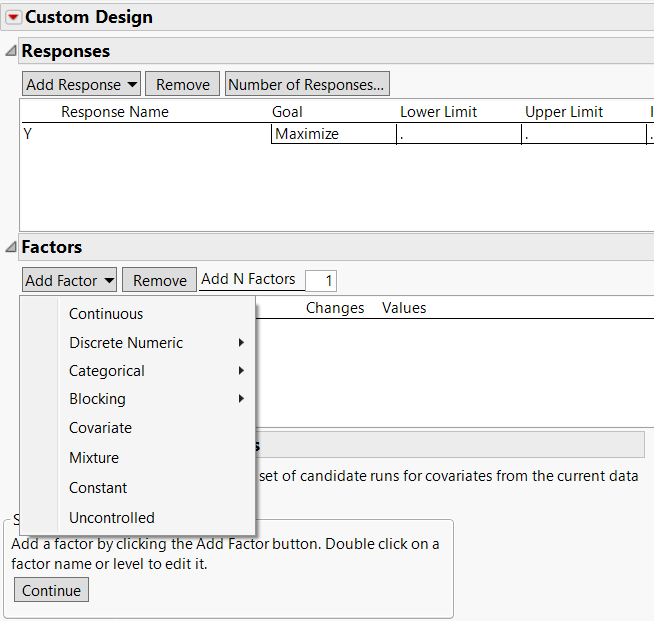The height and width of the screenshot is (621, 654).
Task: Click the Add N Factors number field
Action: coord(321,281)
